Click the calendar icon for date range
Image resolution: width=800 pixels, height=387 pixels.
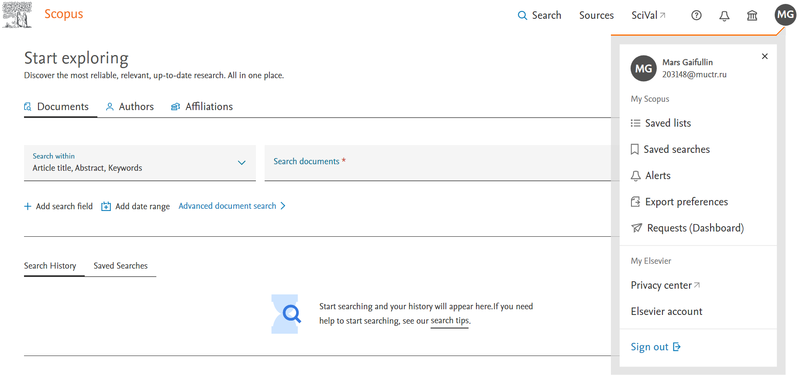click(x=106, y=207)
